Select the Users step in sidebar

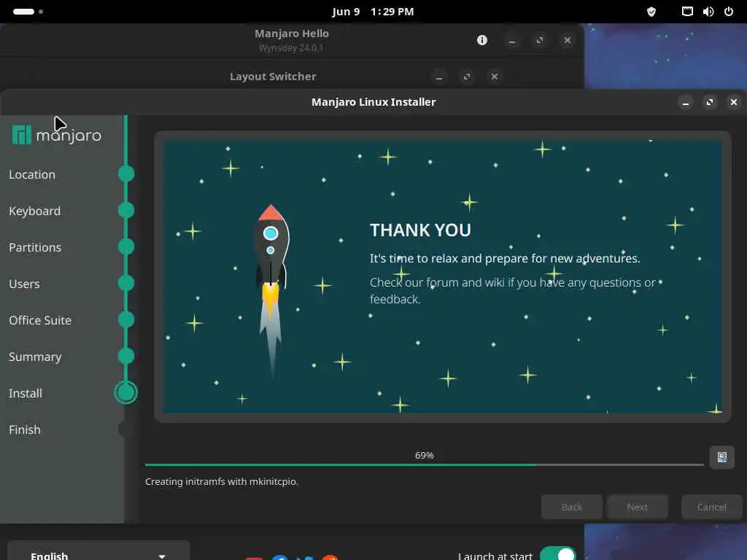pyautogui.click(x=24, y=284)
